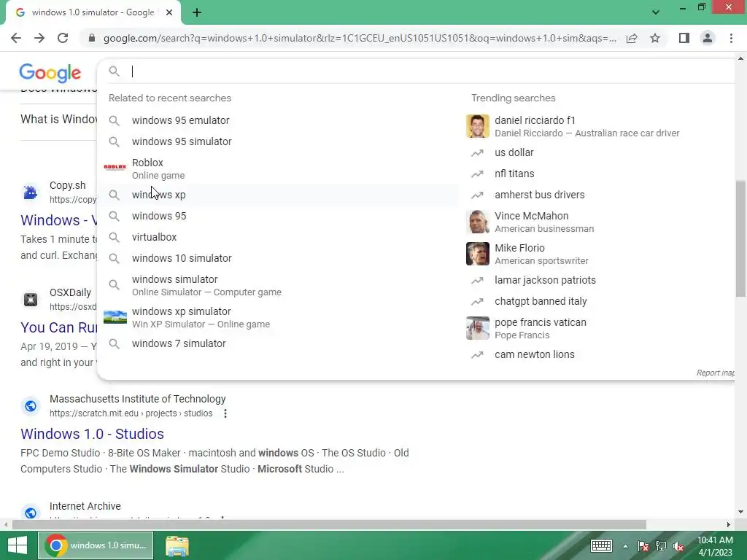Click the trending arrow icon beside 'nfl titans'
Image resolution: width=747 pixels, height=560 pixels.
point(477,174)
